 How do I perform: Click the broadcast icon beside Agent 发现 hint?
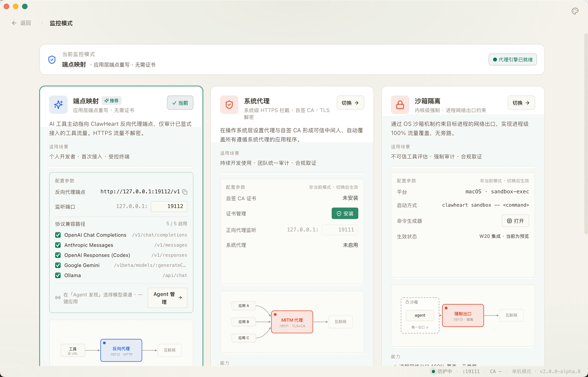pos(58,298)
